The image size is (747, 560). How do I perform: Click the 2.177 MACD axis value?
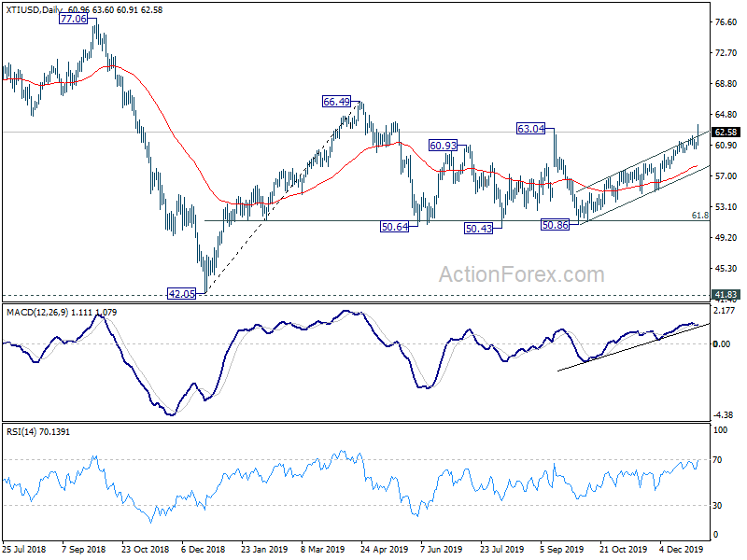tap(725, 311)
